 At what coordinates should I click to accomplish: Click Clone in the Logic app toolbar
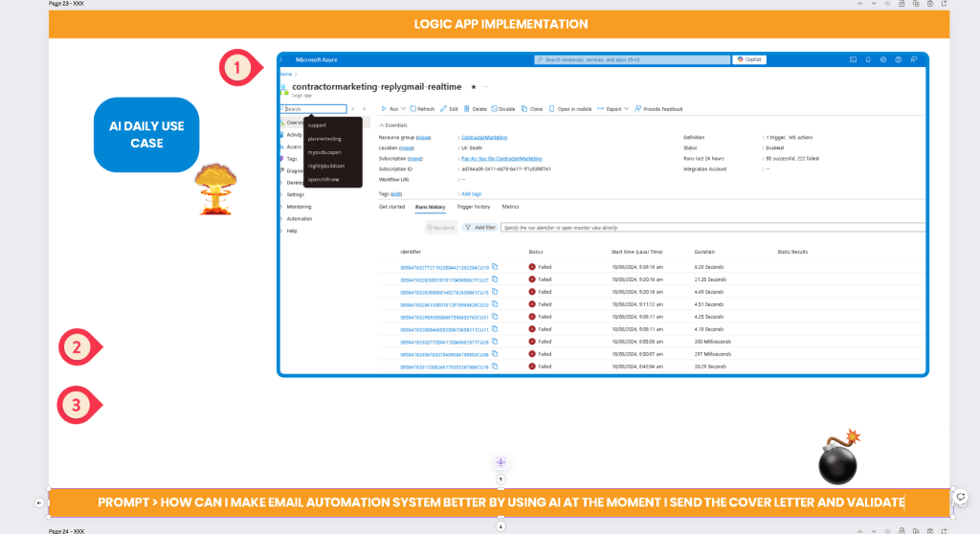pyautogui.click(x=532, y=109)
